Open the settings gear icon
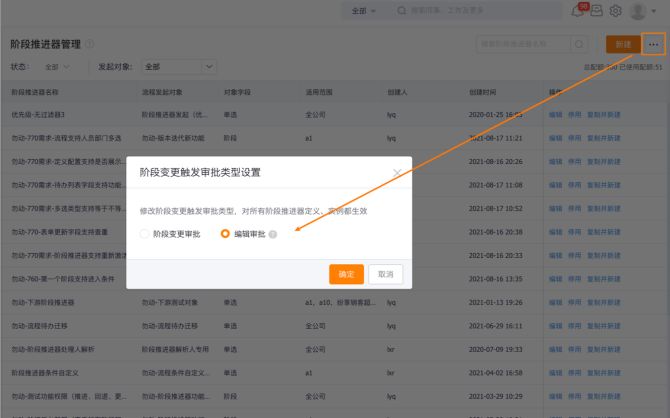The width and height of the screenshot is (670, 418). tap(616, 11)
